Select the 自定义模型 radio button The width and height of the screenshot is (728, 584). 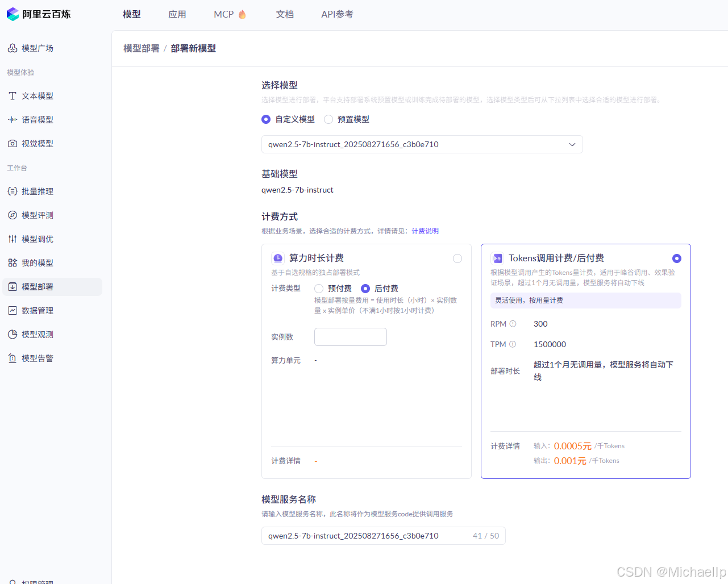pyautogui.click(x=266, y=119)
